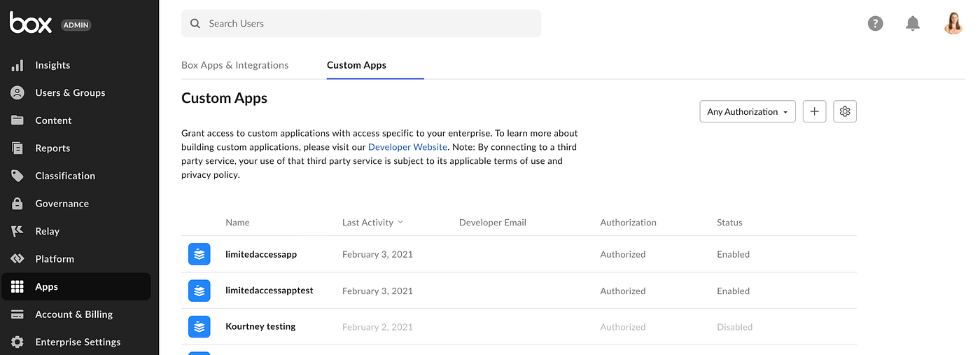Click the limitedaccessapp app icon
The image size is (980, 355).
point(199,254)
